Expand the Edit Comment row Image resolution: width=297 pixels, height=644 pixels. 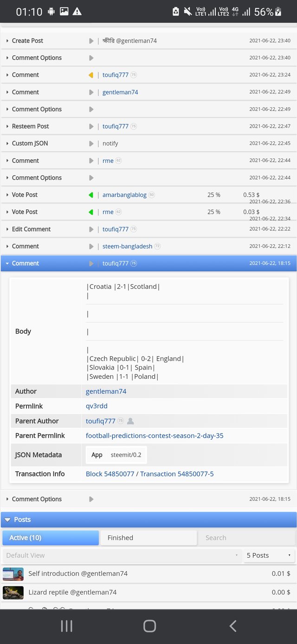148,229
